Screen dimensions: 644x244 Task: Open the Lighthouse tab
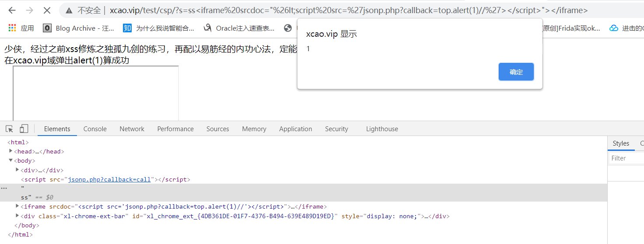pyautogui.click(x=382, y=129)
